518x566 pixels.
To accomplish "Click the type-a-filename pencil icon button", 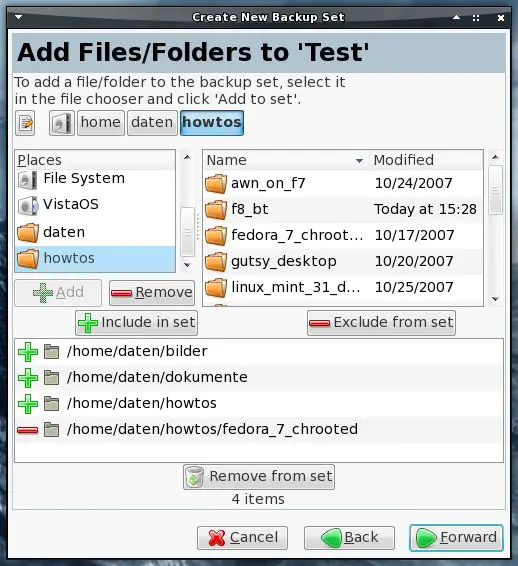I will pos(25,123).
